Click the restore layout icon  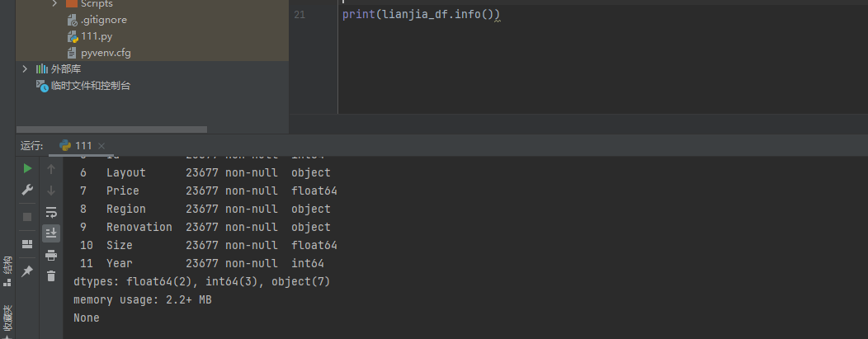pyautogui.click(x=27, y=243)
